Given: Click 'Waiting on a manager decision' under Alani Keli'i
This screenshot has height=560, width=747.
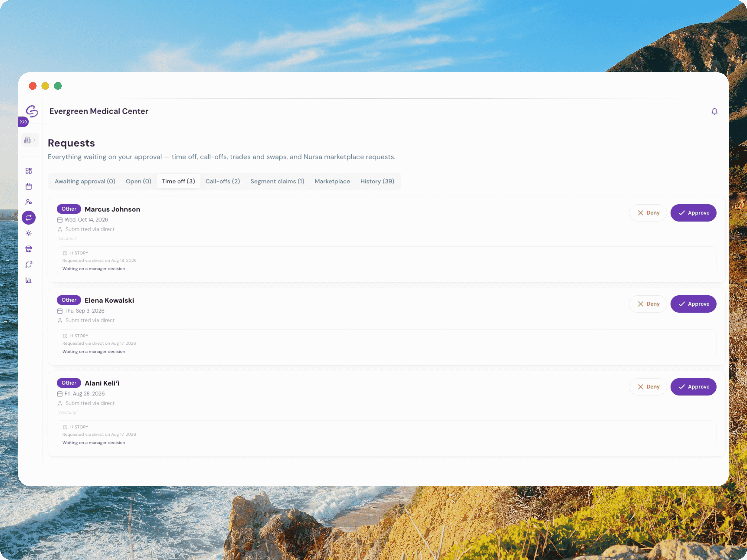Looking at the screenshot, I should 94,443.
